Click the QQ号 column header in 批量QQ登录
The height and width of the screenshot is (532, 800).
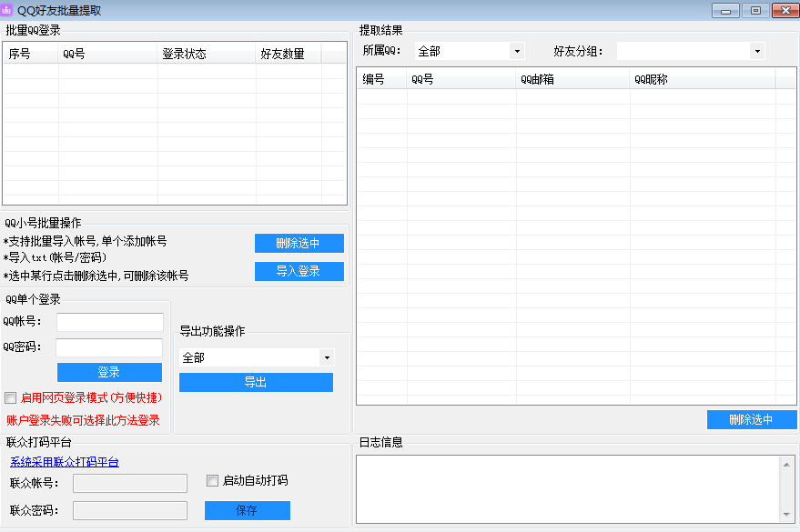(x=107, y=54)
